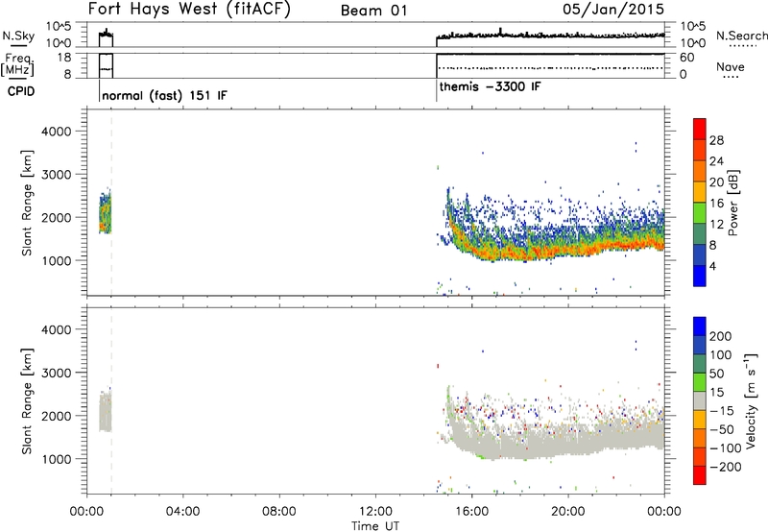Click the 'N.Search' legend label
This screenshot has width=768, height=532.
click(741, 36)
